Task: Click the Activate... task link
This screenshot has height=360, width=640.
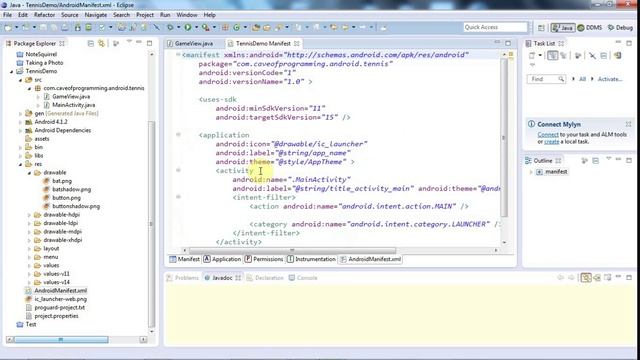Action: point(610,79)
